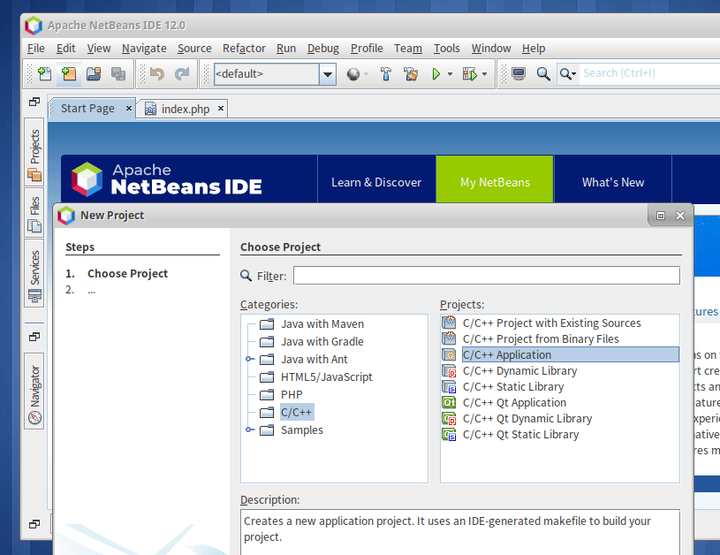Viewport: 720px width, 555px height.
Task: Open the quick search options dropdown
Action: pyautogui.click(x=568, y=73)
